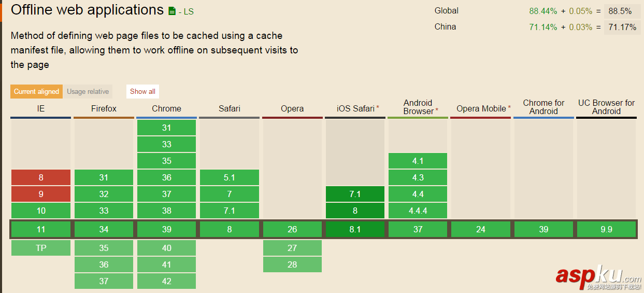Click the iOS Safari footnote asterisk
This screenshot has height=293, width=644.
[x=378, y=108]
